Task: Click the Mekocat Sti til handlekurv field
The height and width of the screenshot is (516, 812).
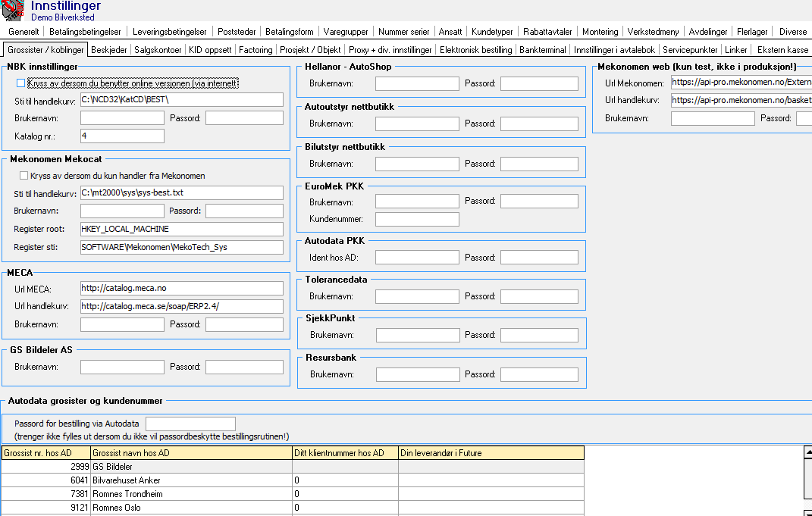Action: coord(182,192)
